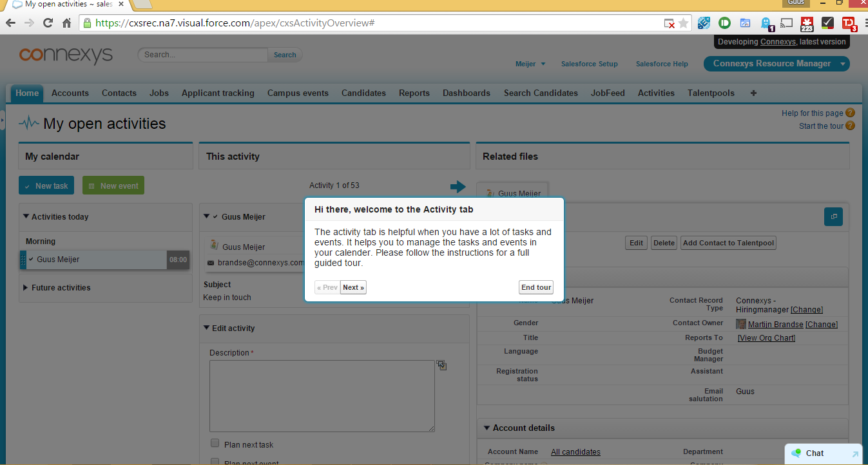This screenshot has width=868, height=465.
Task: Tick the Plan next event checkbox
Action: pos(215,461)
